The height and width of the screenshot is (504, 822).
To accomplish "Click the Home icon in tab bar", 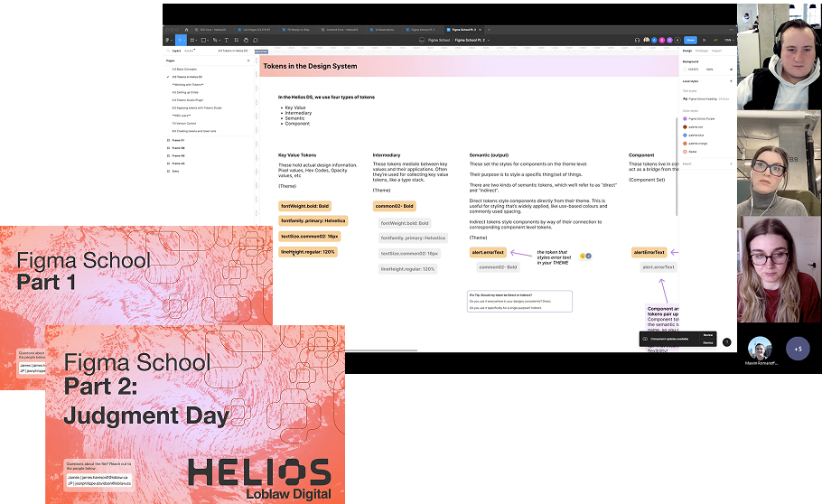I will tap(186, 30).
